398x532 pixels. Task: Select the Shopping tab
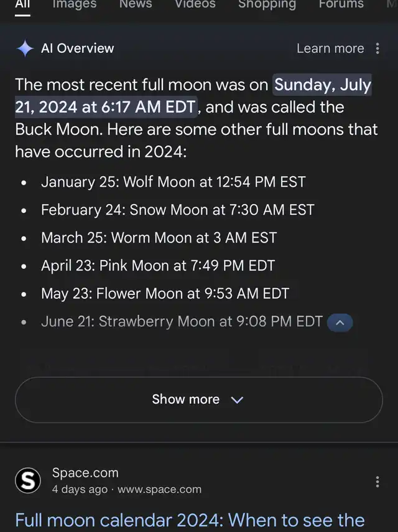tap(267, 4)
